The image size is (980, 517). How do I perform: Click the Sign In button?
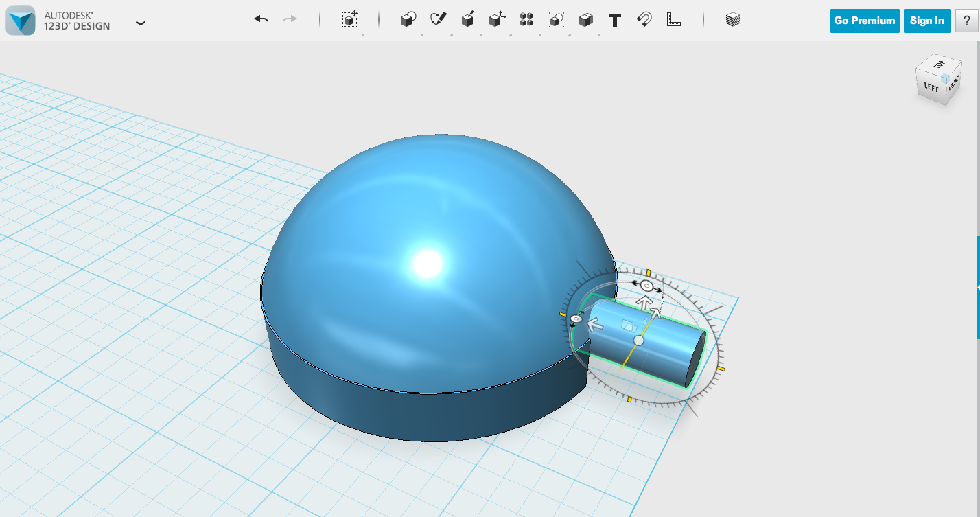[926, 21]
